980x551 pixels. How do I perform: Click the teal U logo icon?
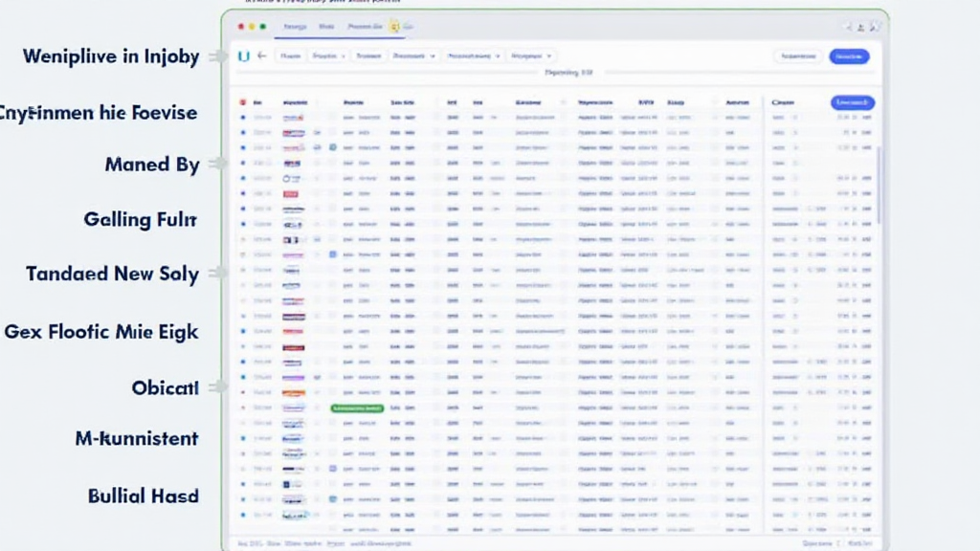point(243,56)
